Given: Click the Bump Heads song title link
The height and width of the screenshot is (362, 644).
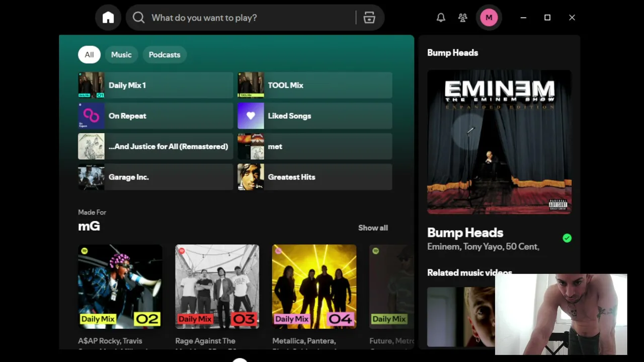Looking at the screenshot, I should point(465,233).
